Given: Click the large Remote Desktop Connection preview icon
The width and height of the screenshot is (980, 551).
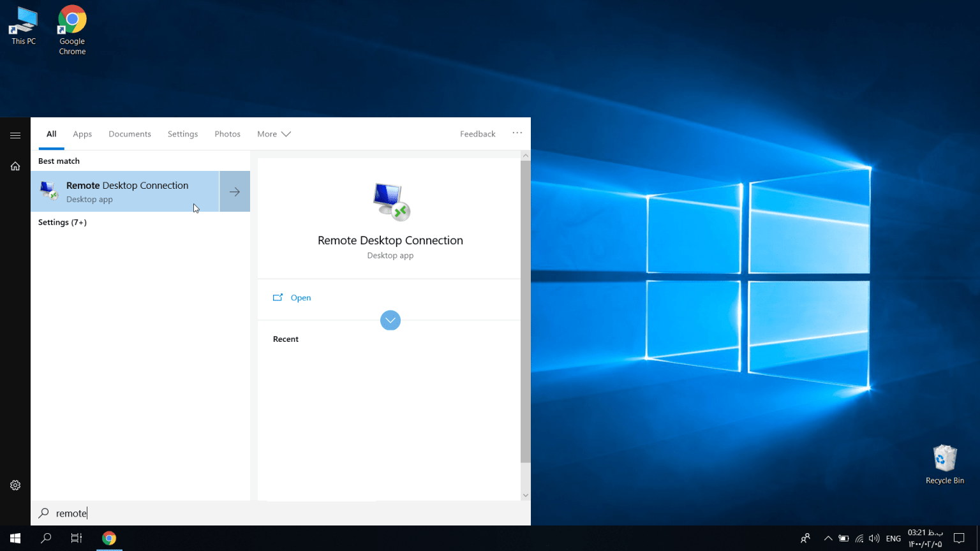Looking at the screenshot, I should [390, 202].
